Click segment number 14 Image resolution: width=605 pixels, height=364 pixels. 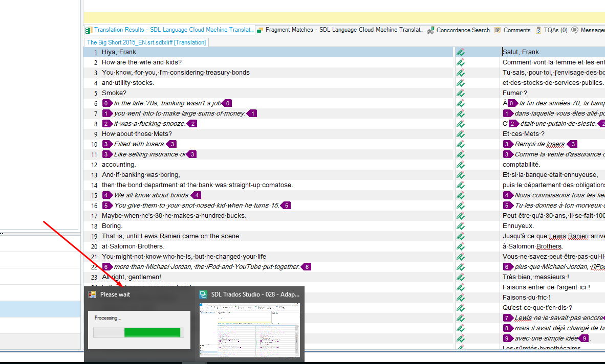pyautogui.click(x=94, y=185)
